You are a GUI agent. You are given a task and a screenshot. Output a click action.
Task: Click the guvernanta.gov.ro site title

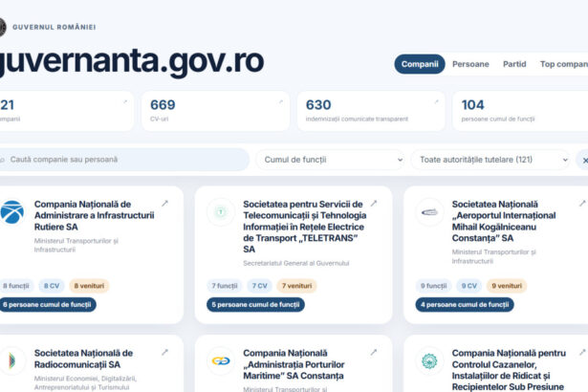(x=131, y=61)
